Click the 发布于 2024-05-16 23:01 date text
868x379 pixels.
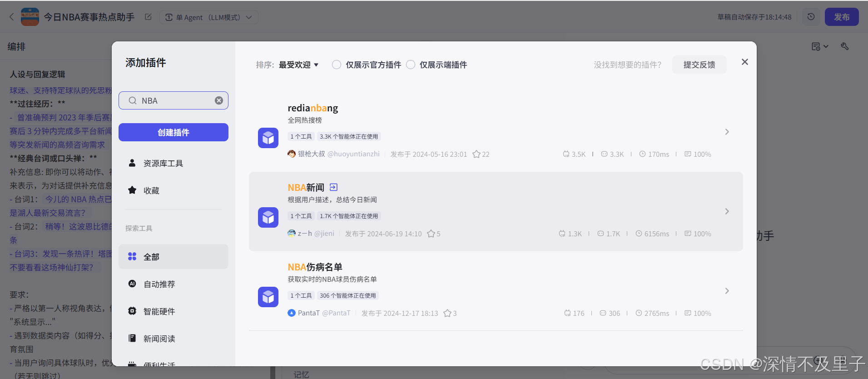[429, 154]
